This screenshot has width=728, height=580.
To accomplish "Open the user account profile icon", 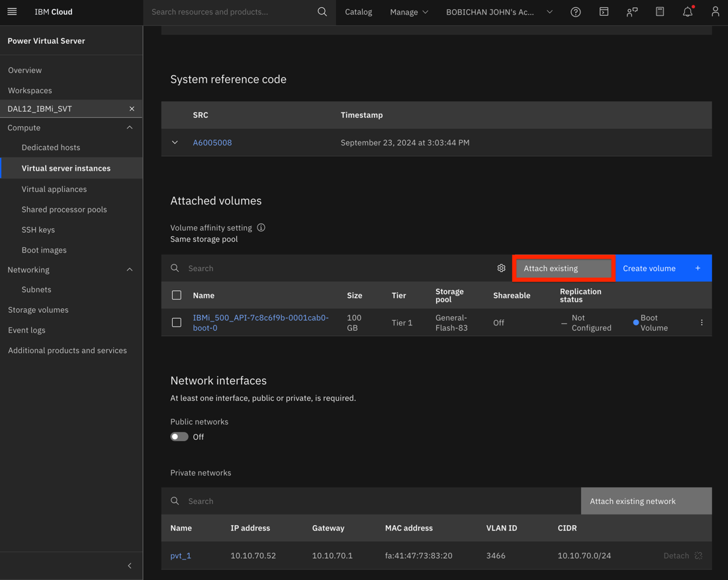I will pos(715,11).
